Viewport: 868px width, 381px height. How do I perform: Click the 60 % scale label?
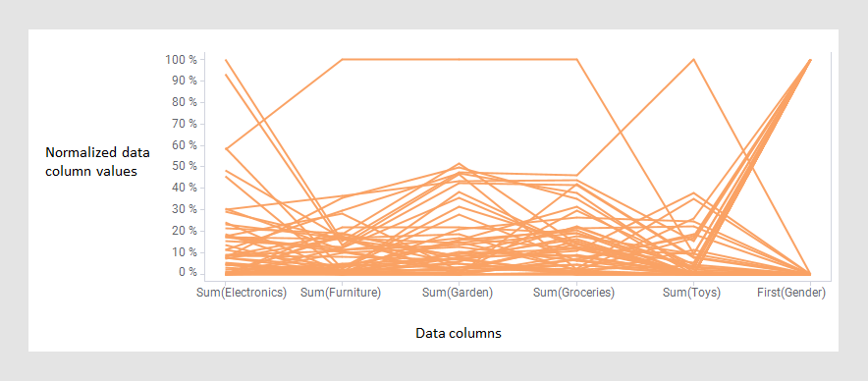pyautogui.click(x=184, y=145)
